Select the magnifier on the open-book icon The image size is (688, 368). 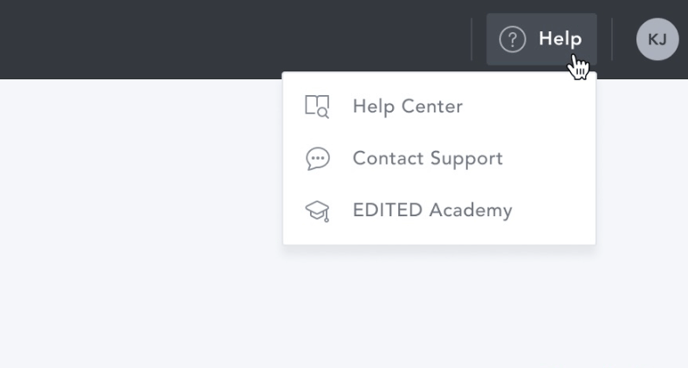click(x=323, y=113)
